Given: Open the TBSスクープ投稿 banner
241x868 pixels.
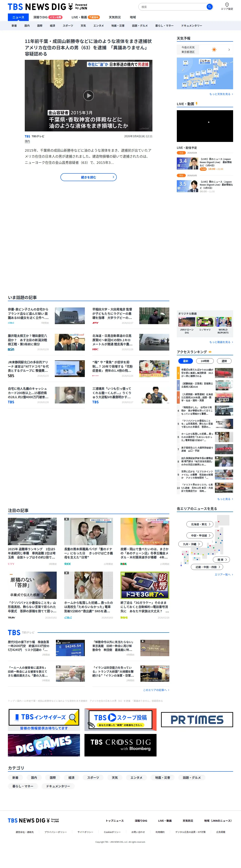Looking at the screenshot, I should [120, 719].
